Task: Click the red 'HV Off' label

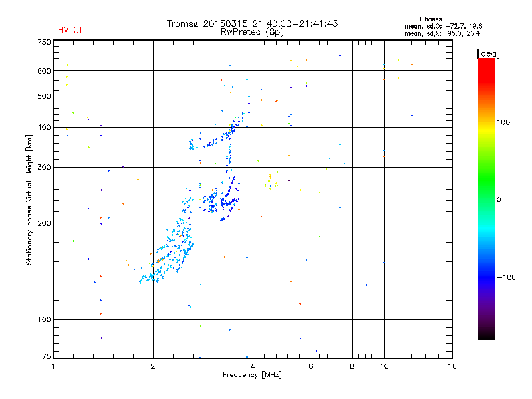Action: (72, 30)
